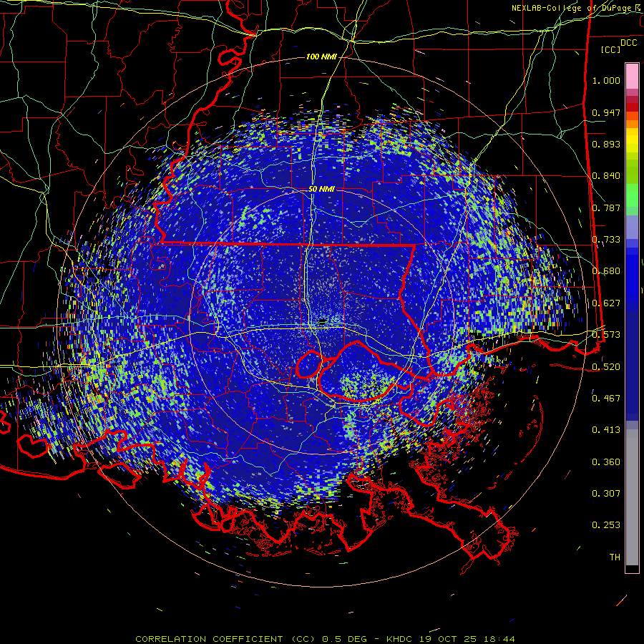
Task: Select the 0.840 value on the scale
Action: coord(606,176)
